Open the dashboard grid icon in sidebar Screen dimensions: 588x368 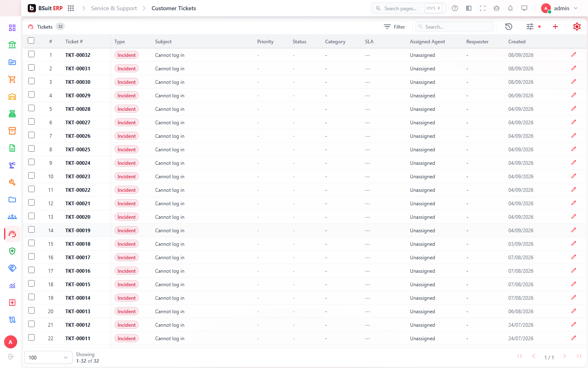click(x=12, y=28)
